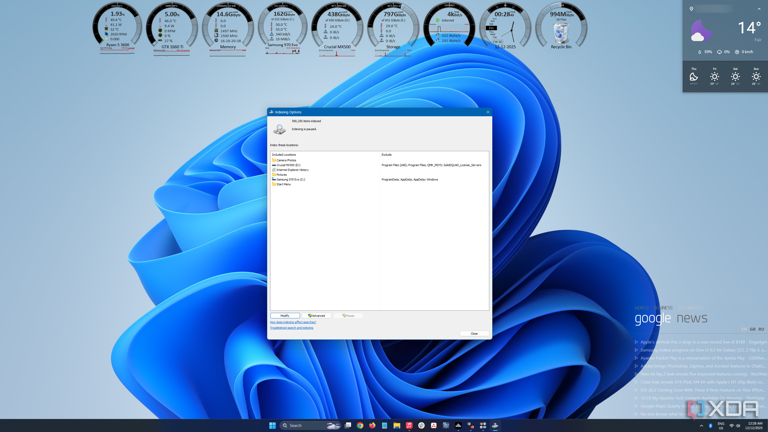Viewport: 768px width, 432px height.
Task: Collapse the weather widget chevron
Action: pyautogui.click(x=760, y=8)
